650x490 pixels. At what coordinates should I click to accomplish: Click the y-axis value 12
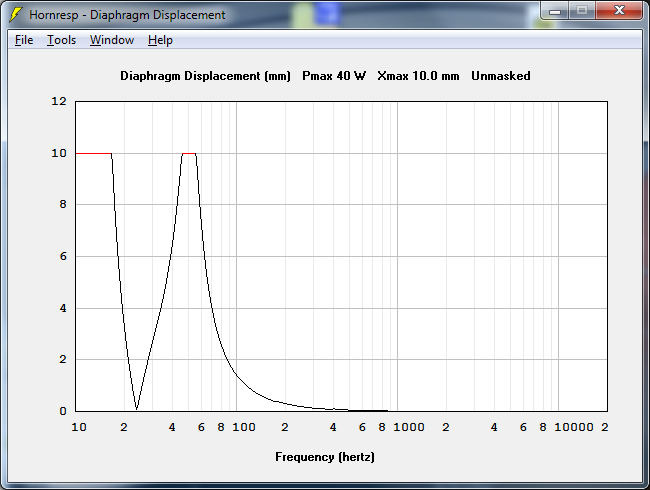tap(59, 101)
